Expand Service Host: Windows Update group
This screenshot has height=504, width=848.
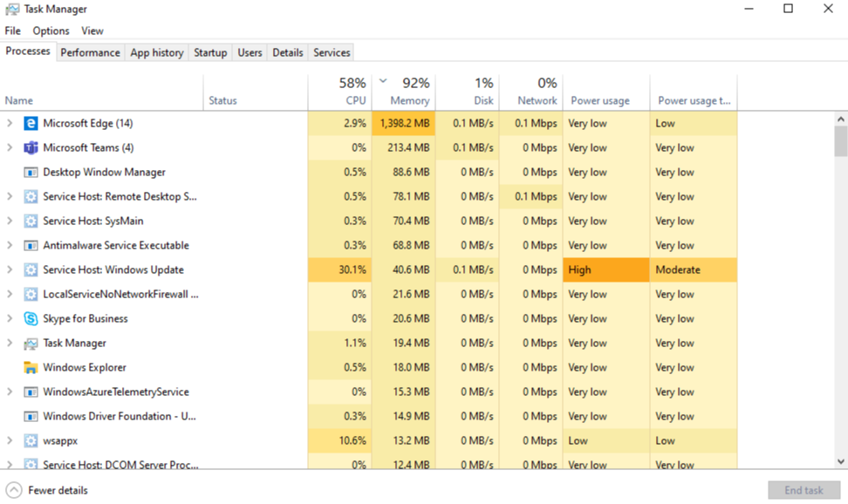pyautogui.click(x=10, y=269)
